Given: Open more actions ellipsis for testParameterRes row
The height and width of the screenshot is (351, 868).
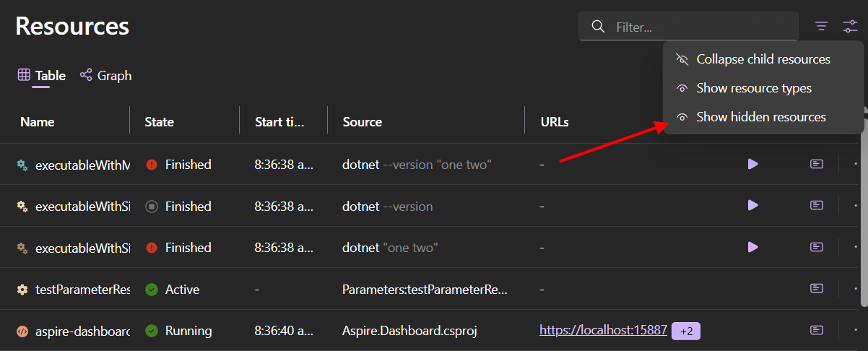Looking at the screenshot, I should 855,289.
